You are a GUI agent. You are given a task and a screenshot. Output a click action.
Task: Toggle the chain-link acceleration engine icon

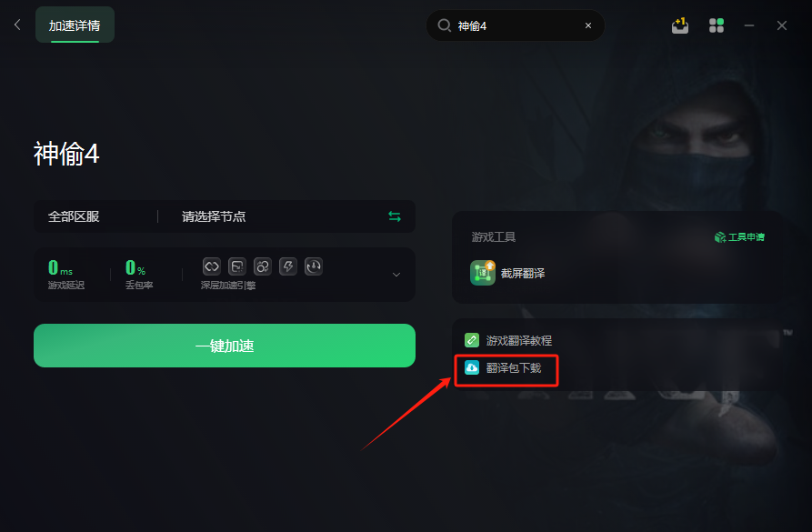(212, 266)
